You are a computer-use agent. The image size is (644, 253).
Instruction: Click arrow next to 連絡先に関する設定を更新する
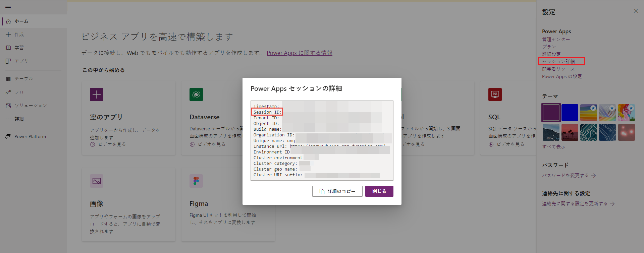point(612,204)
